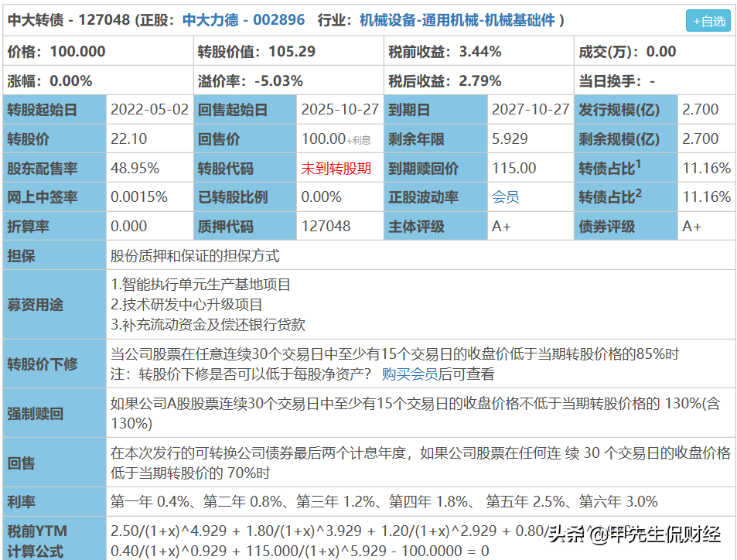Click the 股东配售率 value 48.95%

click(135, 169)
